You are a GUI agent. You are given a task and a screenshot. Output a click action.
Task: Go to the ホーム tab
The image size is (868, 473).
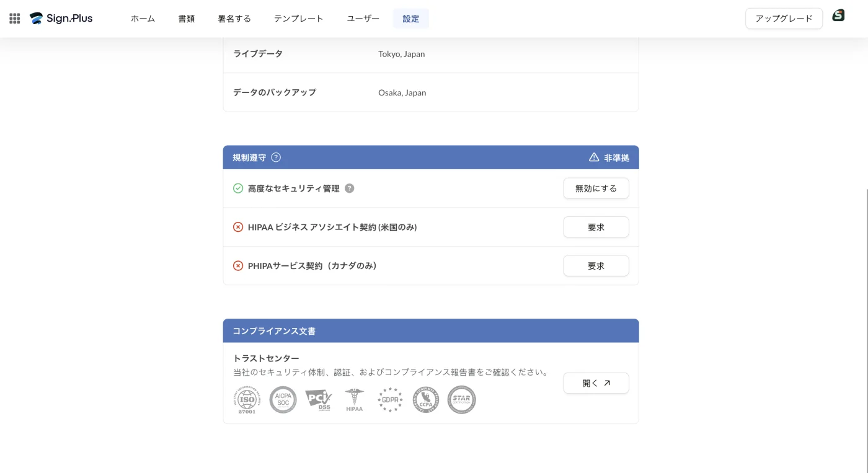[x=143, y=19]
